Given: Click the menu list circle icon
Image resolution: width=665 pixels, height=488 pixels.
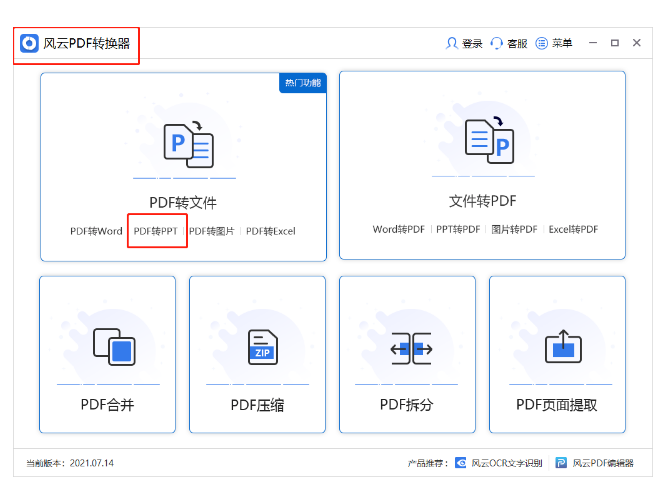Looking at the screenshot, I should tap(542, 43).
